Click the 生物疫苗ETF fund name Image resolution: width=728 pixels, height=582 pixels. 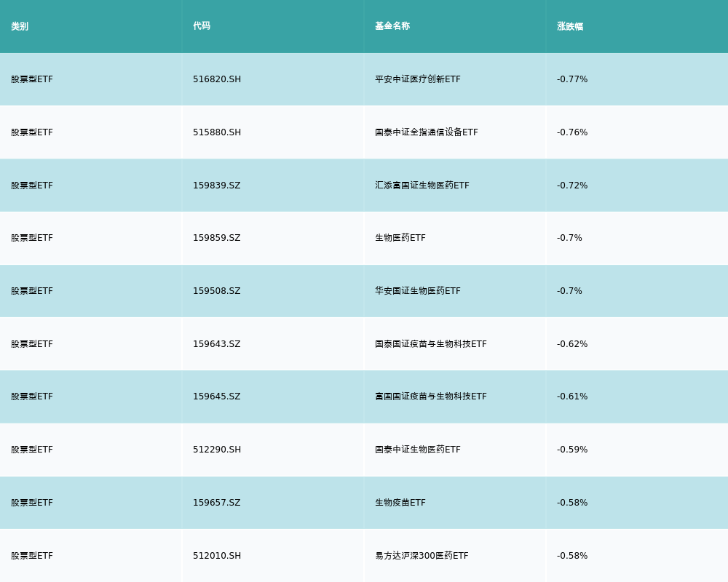coord(400,503)
